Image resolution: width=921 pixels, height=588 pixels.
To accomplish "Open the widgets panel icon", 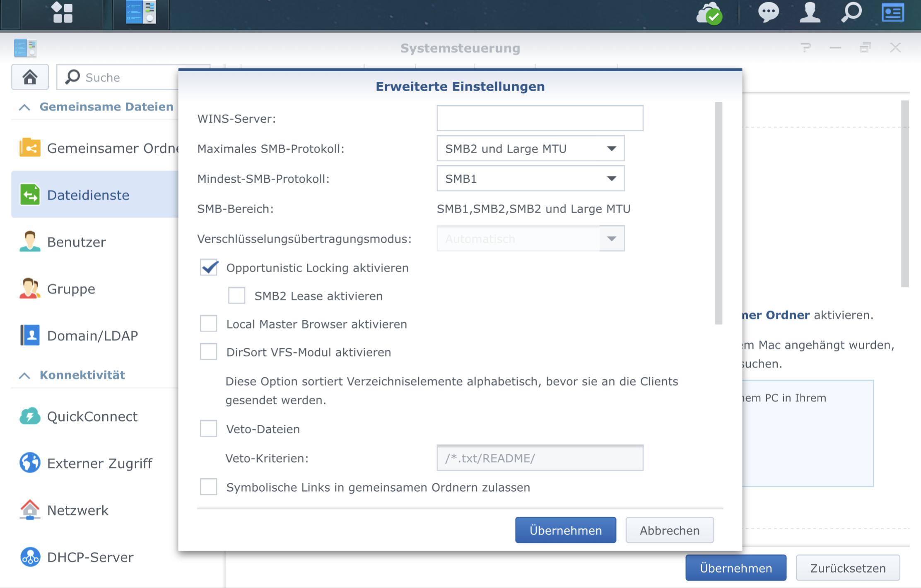I will pos(893,13).
